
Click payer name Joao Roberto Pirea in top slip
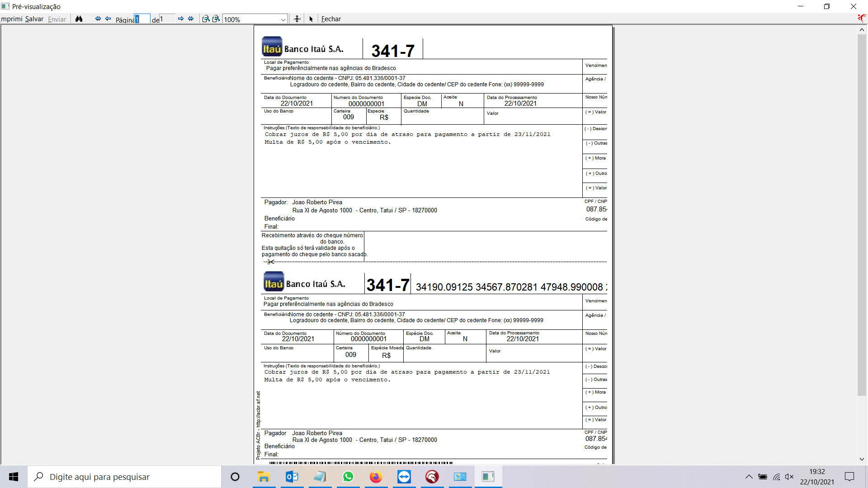pyautogui.click(x=317, y=202)
